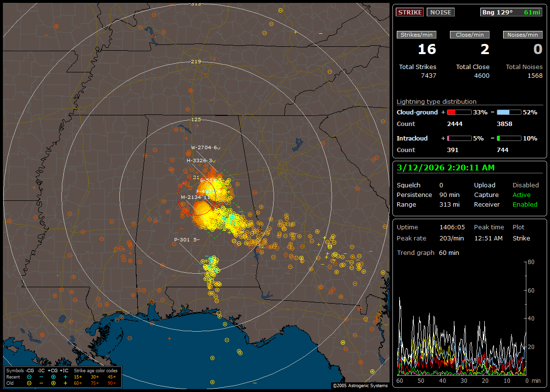Toggle Receiver Enabled status
The image size is (550, 392).
524,204
